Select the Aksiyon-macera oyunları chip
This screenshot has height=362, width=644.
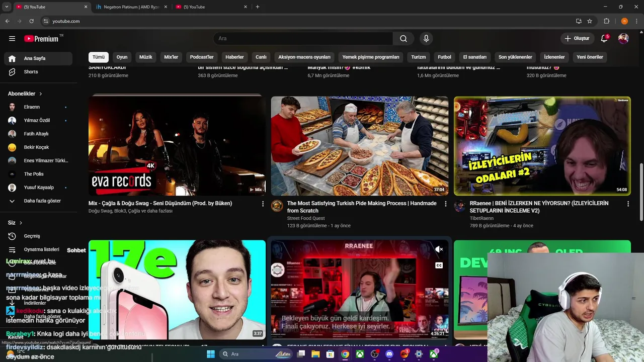click(x=304, y=57)
